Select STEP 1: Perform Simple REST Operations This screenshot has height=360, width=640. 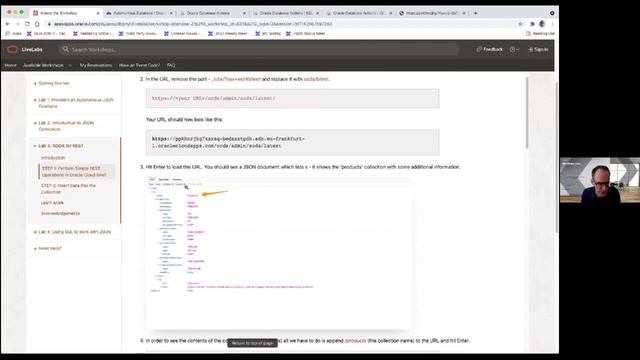click(x=76, y=171)
